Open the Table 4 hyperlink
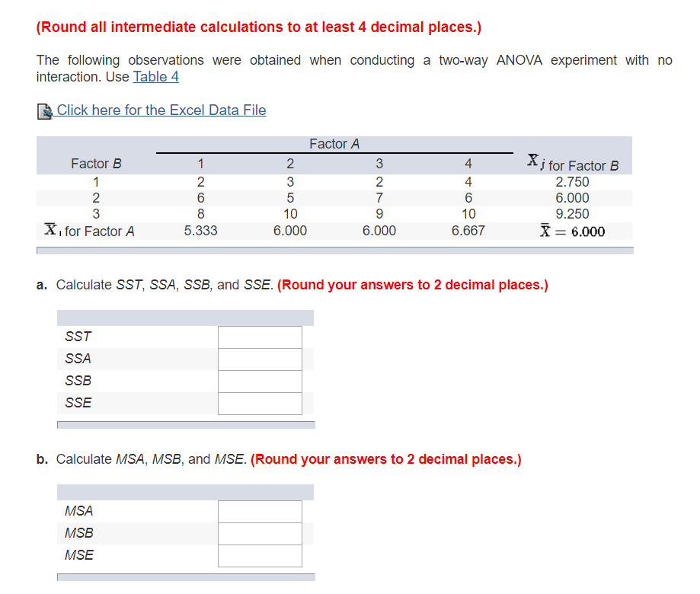Image resolution: width=700 pixels, height=594 pixels. (x=155, y=76)
